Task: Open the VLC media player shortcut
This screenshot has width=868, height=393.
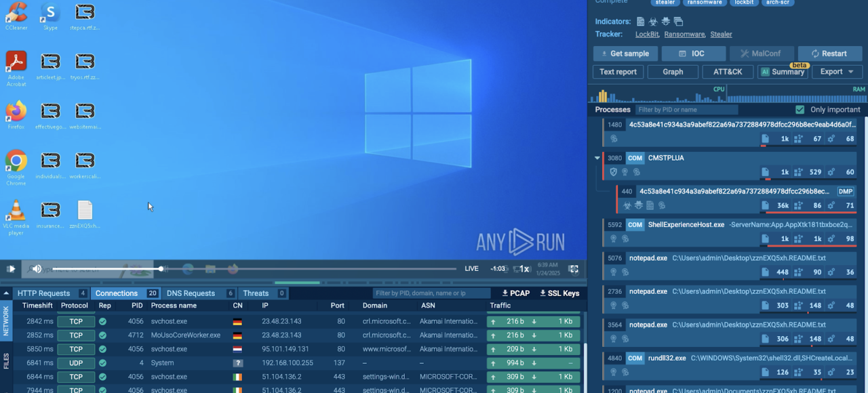Action: (16, 218)
